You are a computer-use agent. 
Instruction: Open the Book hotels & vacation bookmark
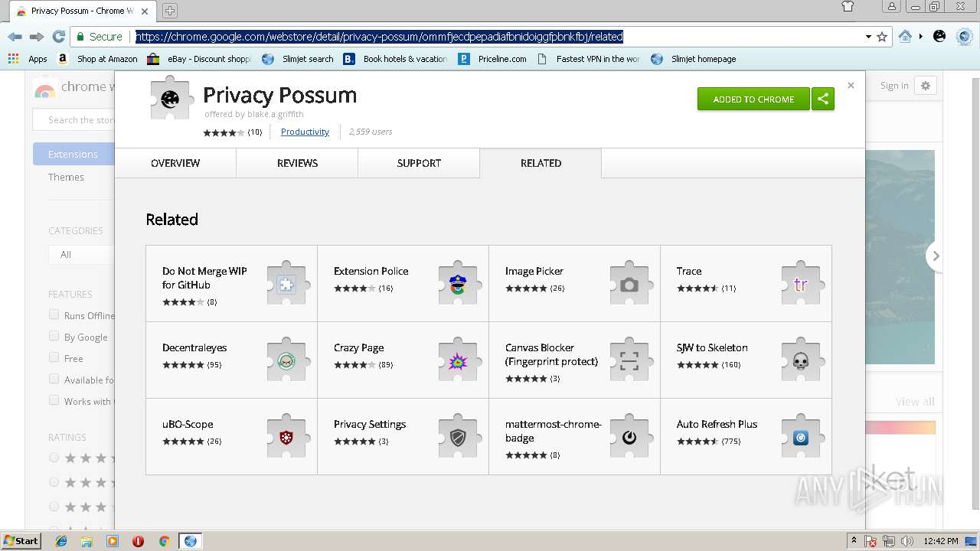click(x=395, y=59)
